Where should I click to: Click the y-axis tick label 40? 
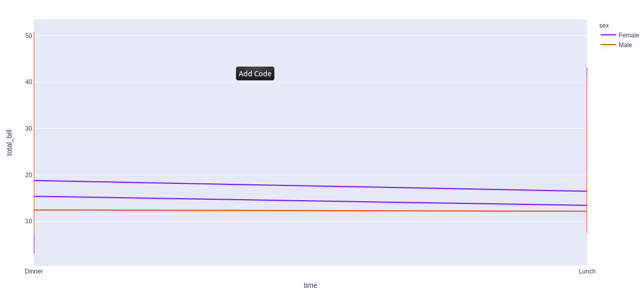(x=29, y=82)
